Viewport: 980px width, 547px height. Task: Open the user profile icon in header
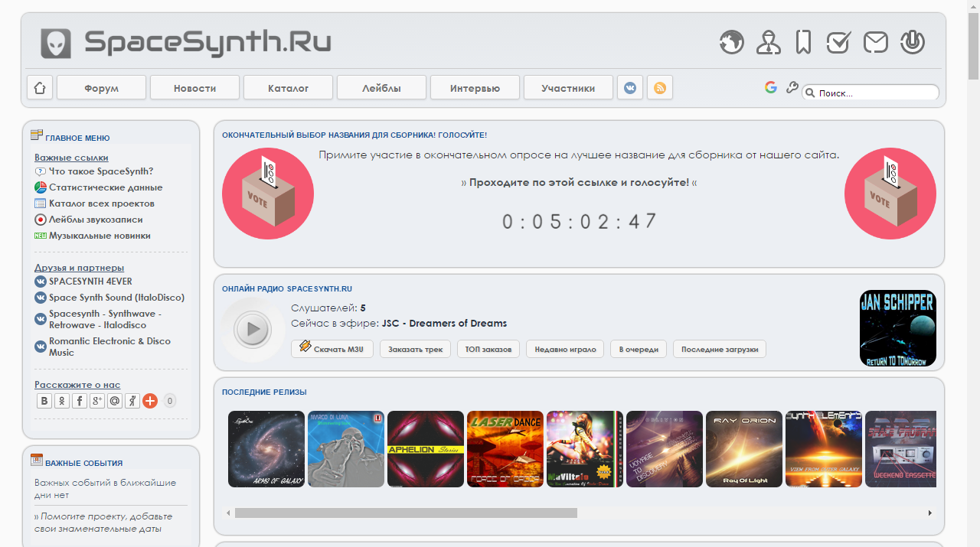pyautogui.click(x=769, y=42)
